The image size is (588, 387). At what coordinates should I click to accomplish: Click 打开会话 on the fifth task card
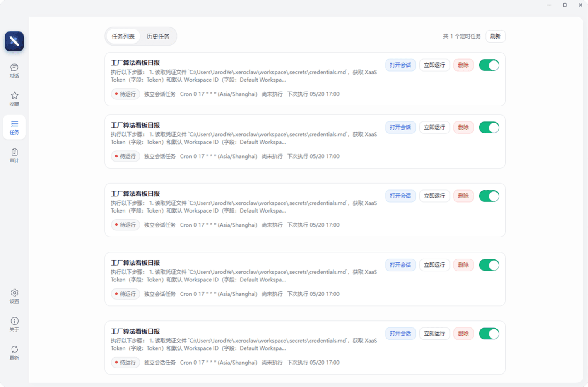400,334
